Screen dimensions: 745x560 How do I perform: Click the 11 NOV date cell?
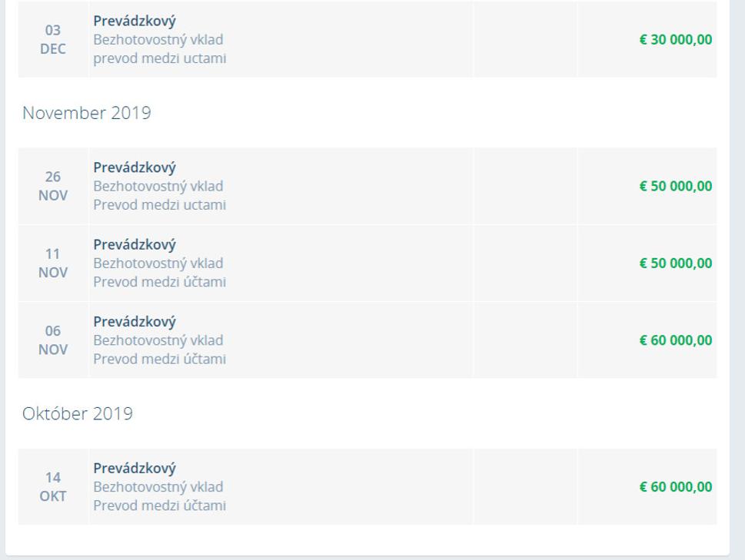pos(53,263)
